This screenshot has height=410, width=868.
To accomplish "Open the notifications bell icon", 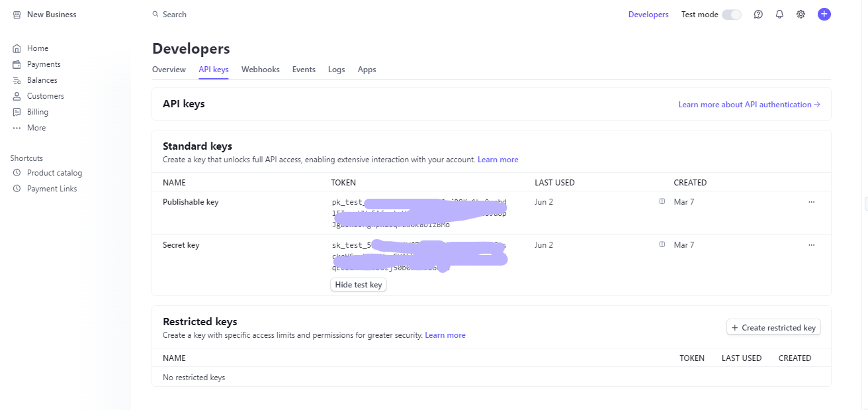I will click(x=779, y=15).
